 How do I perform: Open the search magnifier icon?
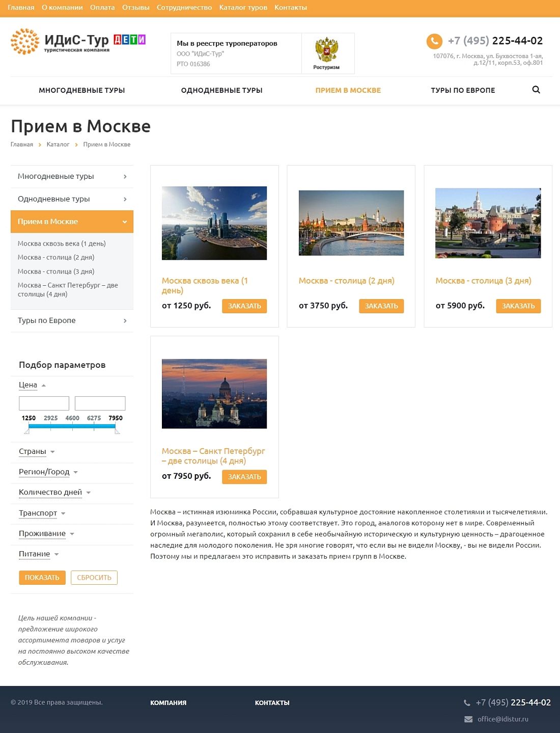(536, 90)
